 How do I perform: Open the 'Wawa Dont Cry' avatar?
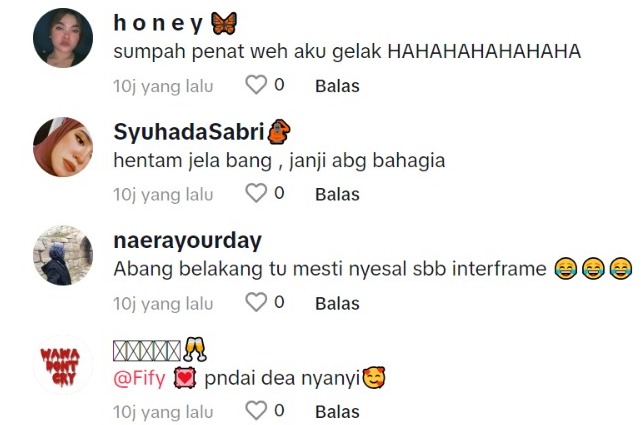coord(63,365)
